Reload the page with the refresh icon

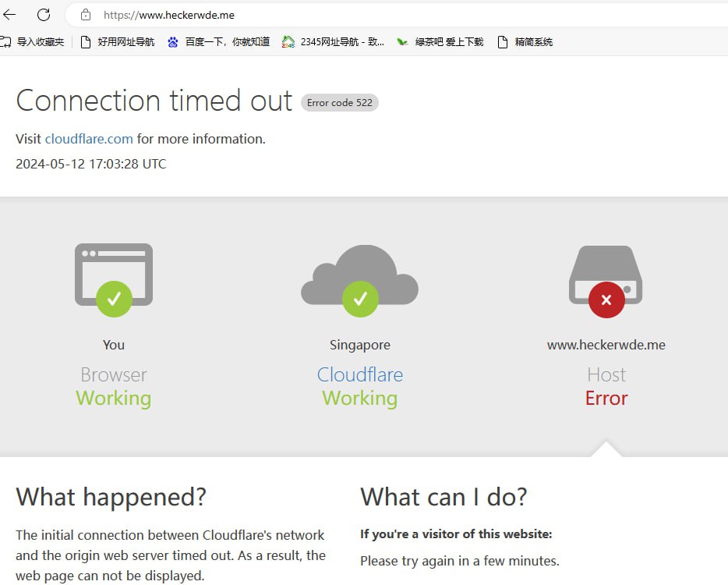44,15
